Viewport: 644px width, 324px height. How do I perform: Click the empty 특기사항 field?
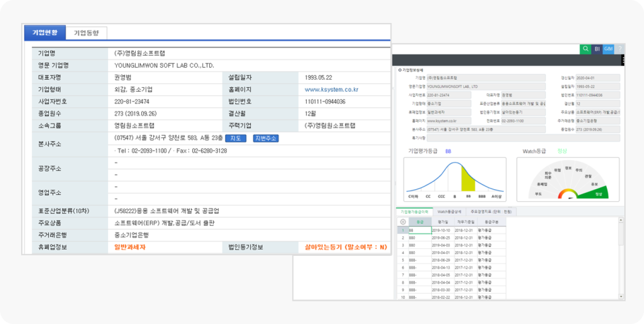click(x=523, y=138)
